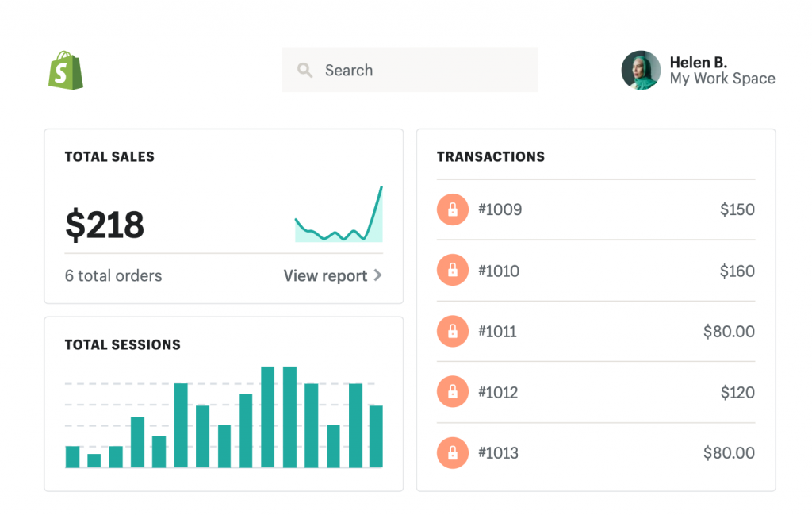This screenshot has height=515, width=812.
Task: Click the View report link
Action: [x=326, y=276]
